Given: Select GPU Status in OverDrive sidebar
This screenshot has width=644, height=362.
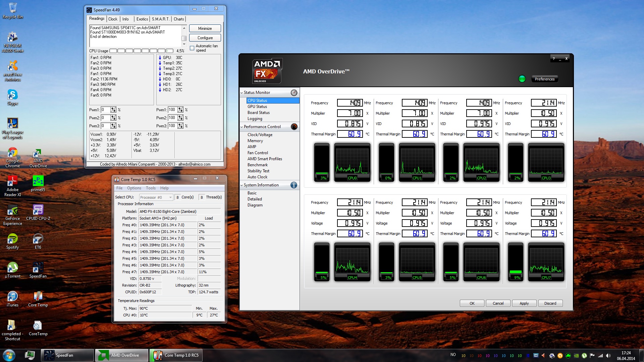Looking at the screenshot, I should click(257, 107).
